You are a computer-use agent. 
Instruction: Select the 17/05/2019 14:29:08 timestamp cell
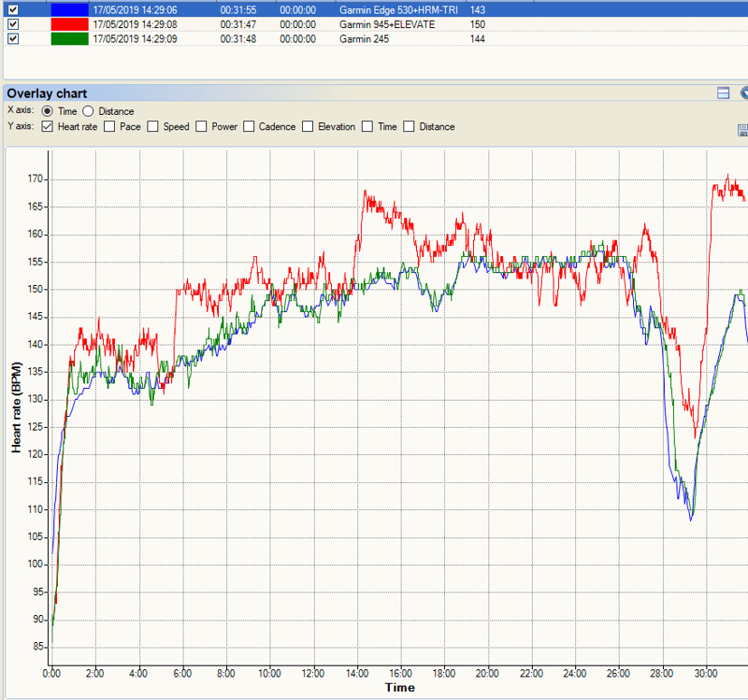coord(135,24)
